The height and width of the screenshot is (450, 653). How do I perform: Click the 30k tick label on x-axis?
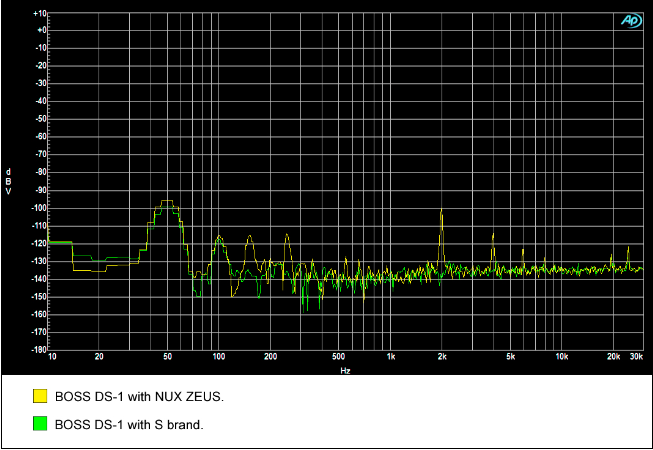636,357
